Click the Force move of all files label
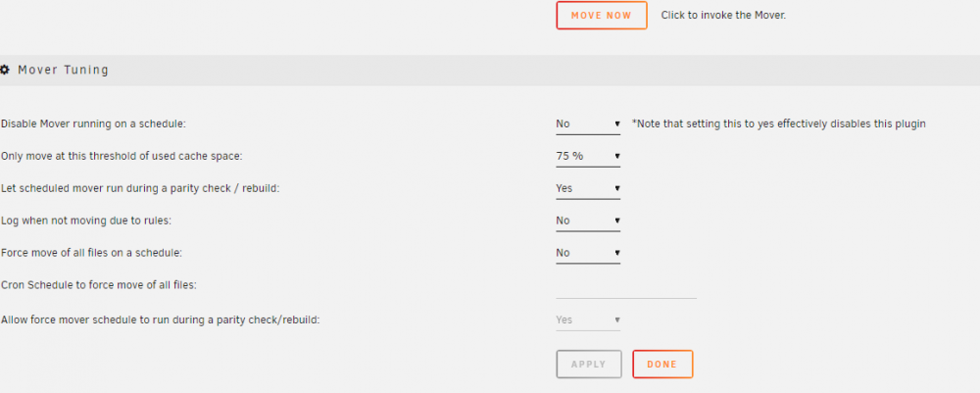980x393 pixels. coord(92,253)
